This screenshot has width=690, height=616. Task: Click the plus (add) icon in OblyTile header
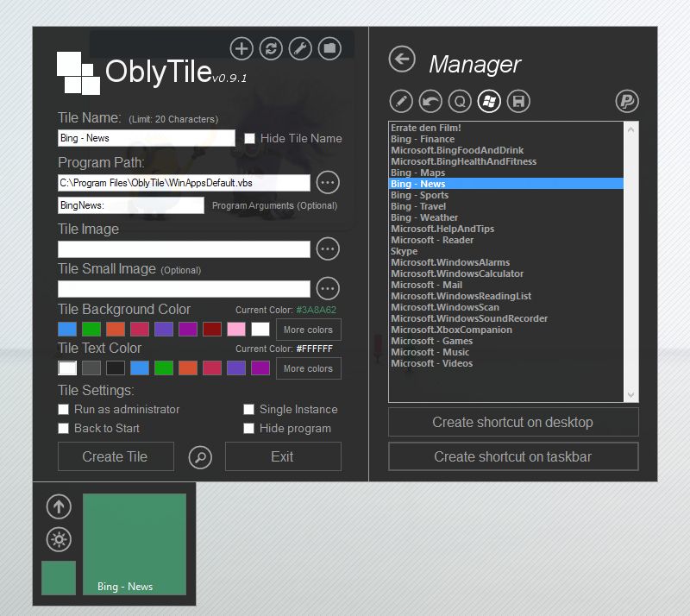241,48
